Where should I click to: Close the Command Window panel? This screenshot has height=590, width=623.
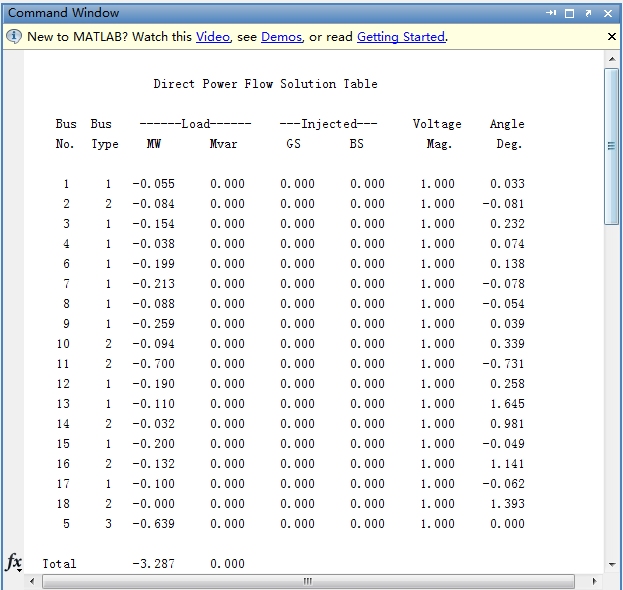(608, 14)
